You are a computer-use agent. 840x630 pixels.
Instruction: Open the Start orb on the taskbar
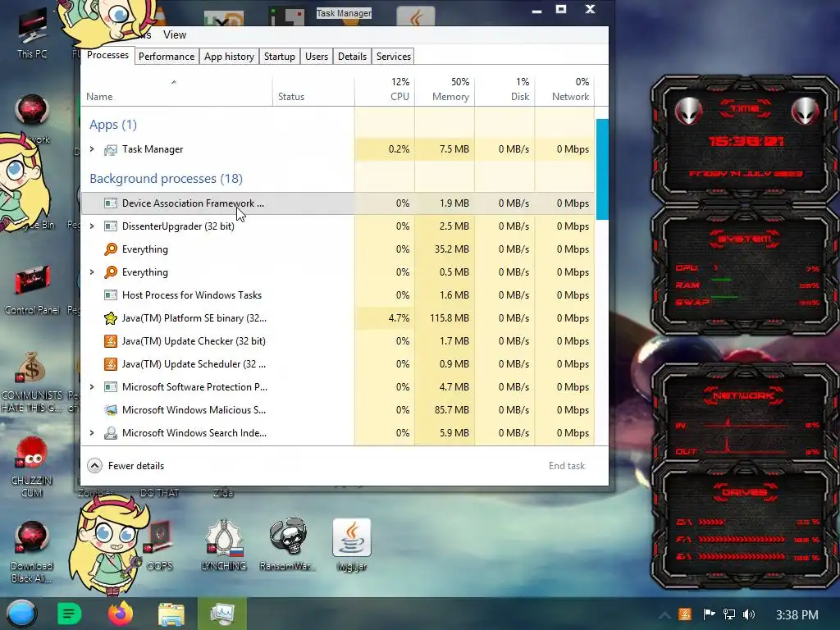pyautogui.click(x=21, y=614)
